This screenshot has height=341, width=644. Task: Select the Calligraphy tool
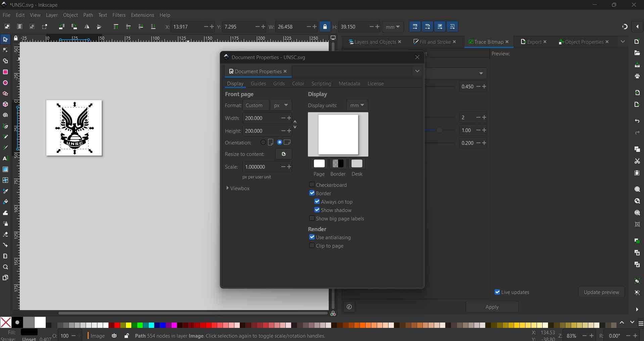tap(5, 148)
